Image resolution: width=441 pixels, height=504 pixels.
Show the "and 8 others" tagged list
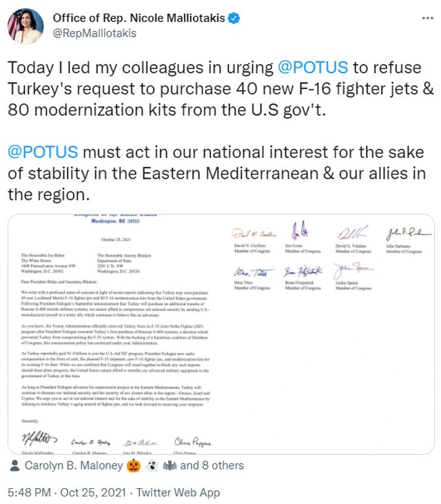(212, 465)
